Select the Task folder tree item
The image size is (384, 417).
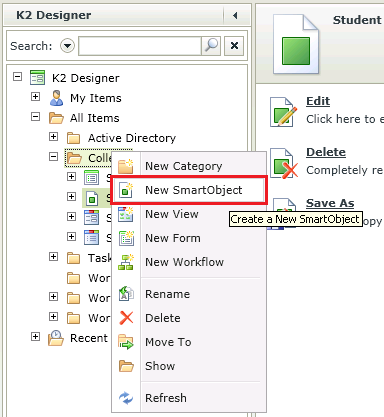pyautogui.click(x=99, y=258)
